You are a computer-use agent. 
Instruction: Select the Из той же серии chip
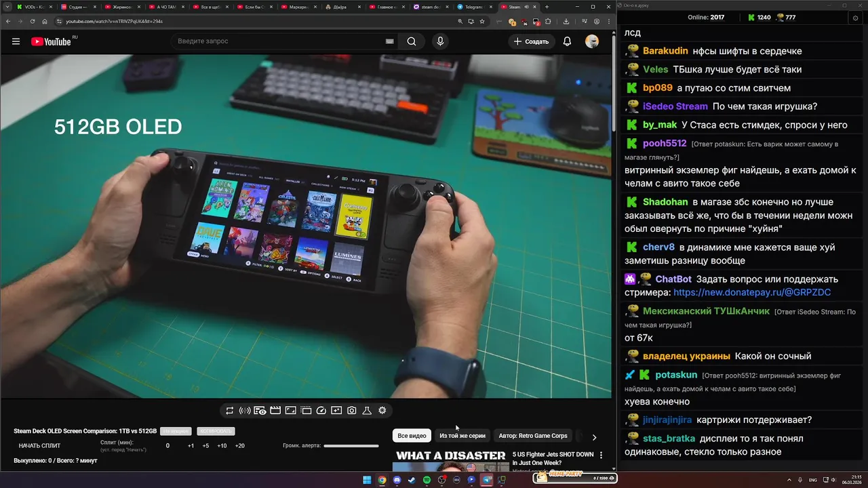click(x=462, y=436)
